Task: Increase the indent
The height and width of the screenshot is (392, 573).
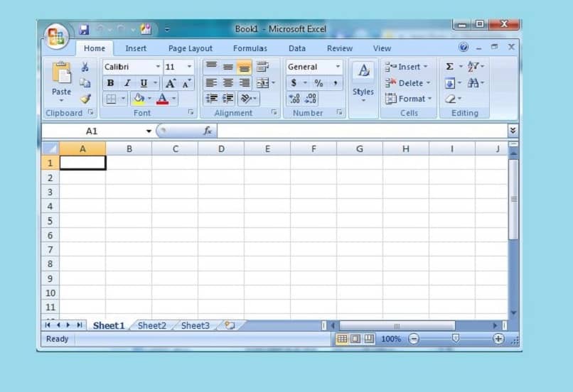Action: [228, 99]
